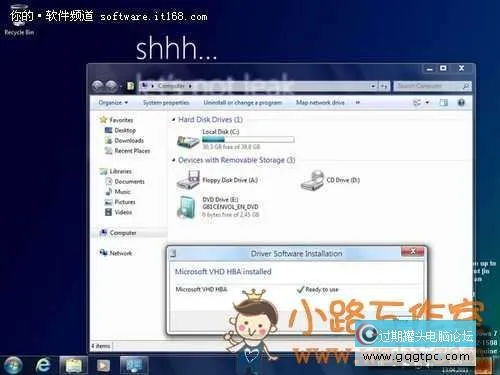Viewport: 500px width, 375px height.
Task: Open the Pictures library
Action: [120, 202]
